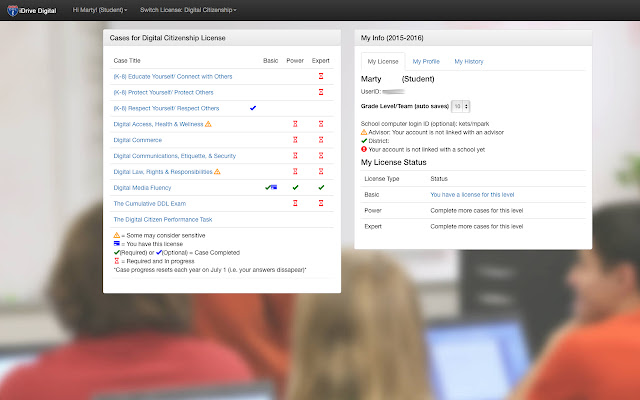Click blue checkmark in Respect Yourself row
Screen dimensions: 640x400
tap(253, 108)
